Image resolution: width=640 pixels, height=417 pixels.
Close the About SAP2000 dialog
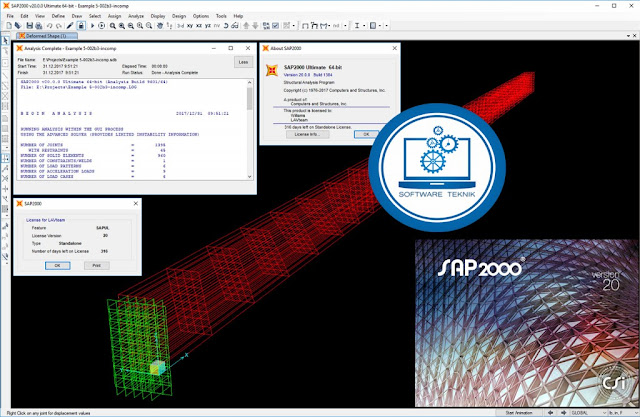pos(394,48)
